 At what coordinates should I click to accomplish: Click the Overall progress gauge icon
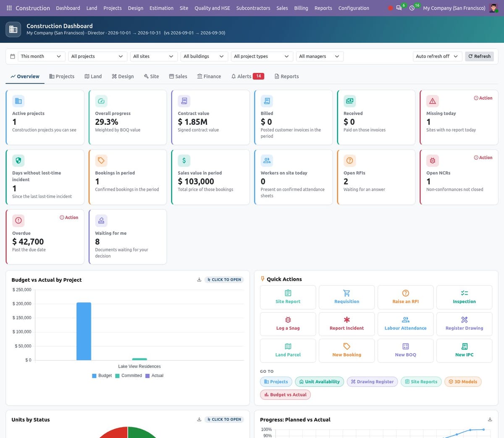[x=101, y=101]
